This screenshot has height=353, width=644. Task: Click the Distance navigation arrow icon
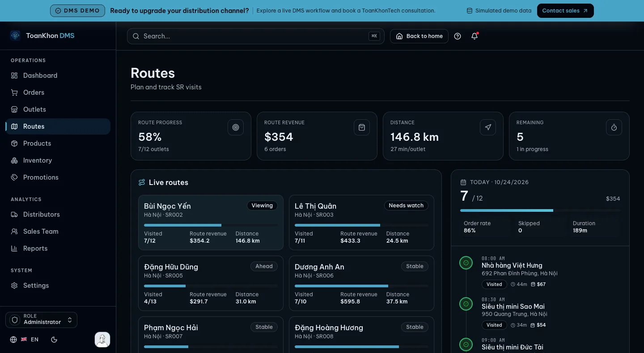coord(488,127)
